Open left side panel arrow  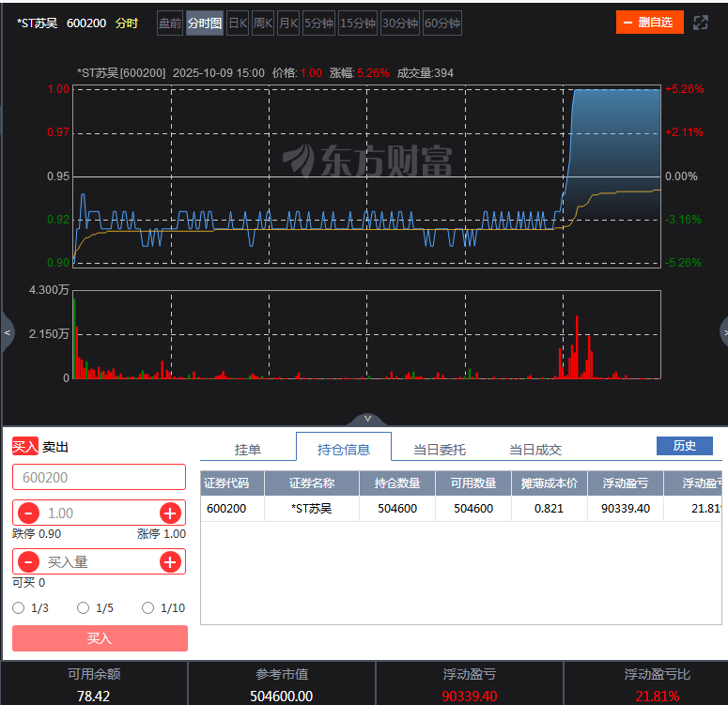pyautogui.click(x=7, y=332)
